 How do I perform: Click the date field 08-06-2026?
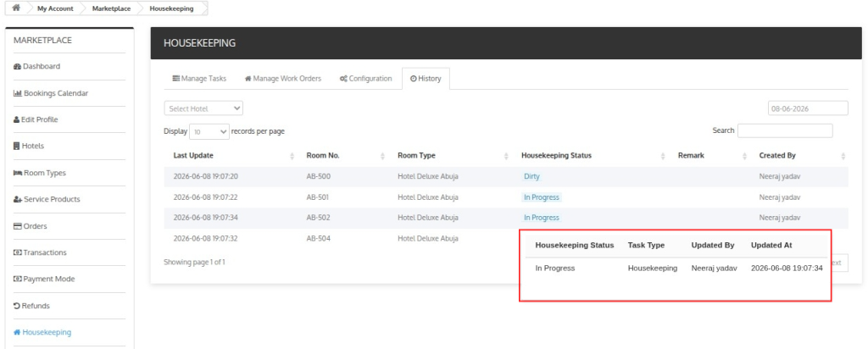coord(808,108)
